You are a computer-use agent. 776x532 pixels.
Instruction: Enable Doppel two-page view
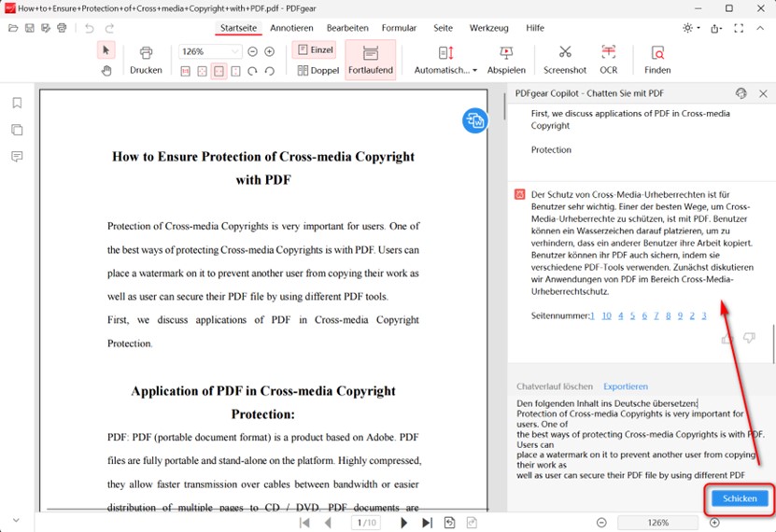(x=318, y=71)
